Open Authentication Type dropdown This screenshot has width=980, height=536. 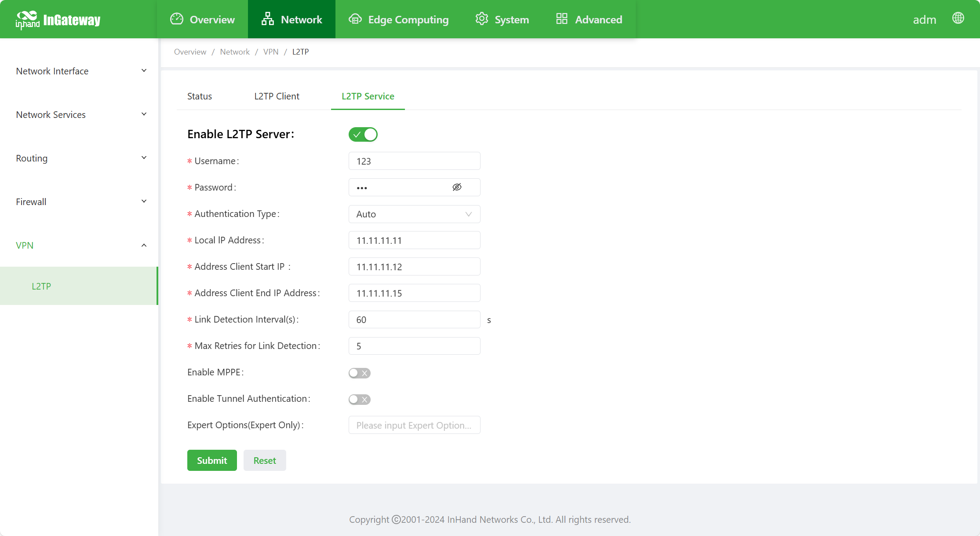coord(414,214)
